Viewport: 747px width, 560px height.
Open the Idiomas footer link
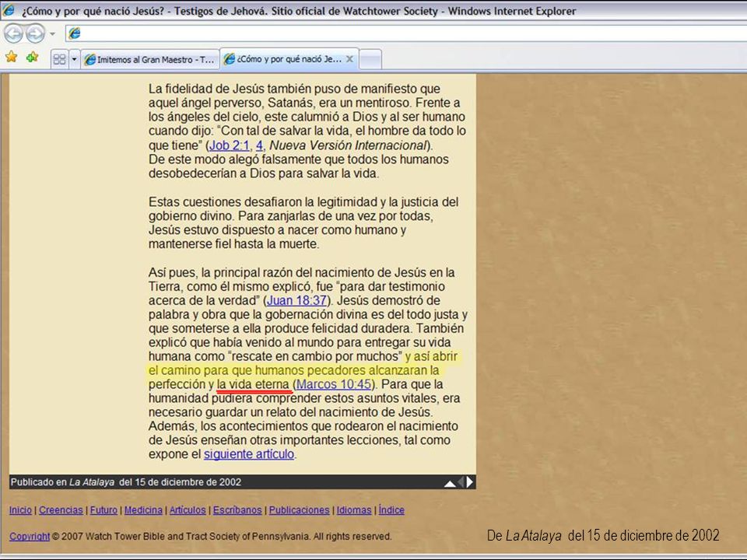[x=354, y=510]
